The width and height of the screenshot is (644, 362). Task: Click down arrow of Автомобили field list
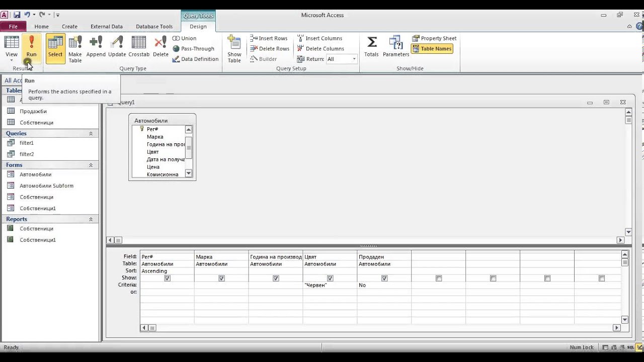tap(189, 173)
